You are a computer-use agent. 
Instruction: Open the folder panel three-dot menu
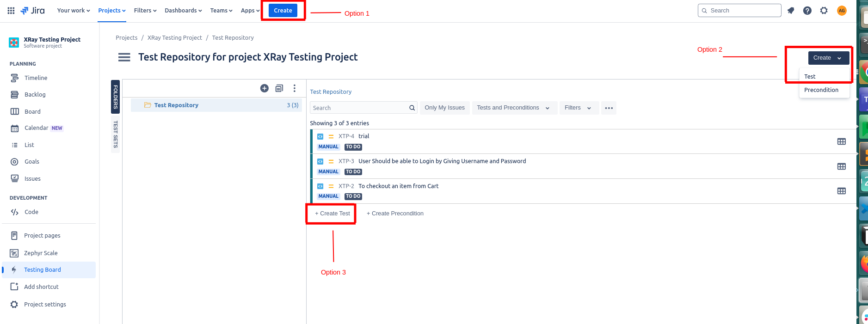295,88
